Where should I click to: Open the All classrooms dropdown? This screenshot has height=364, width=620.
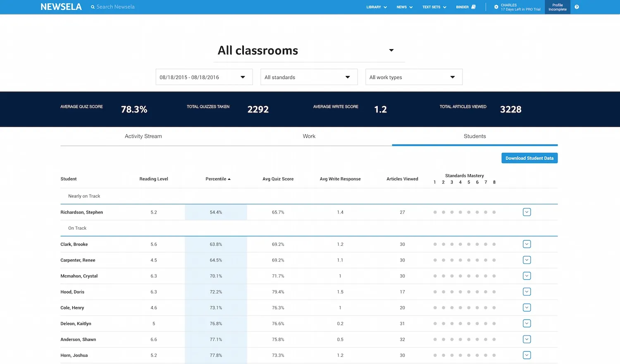coord(391,50)
